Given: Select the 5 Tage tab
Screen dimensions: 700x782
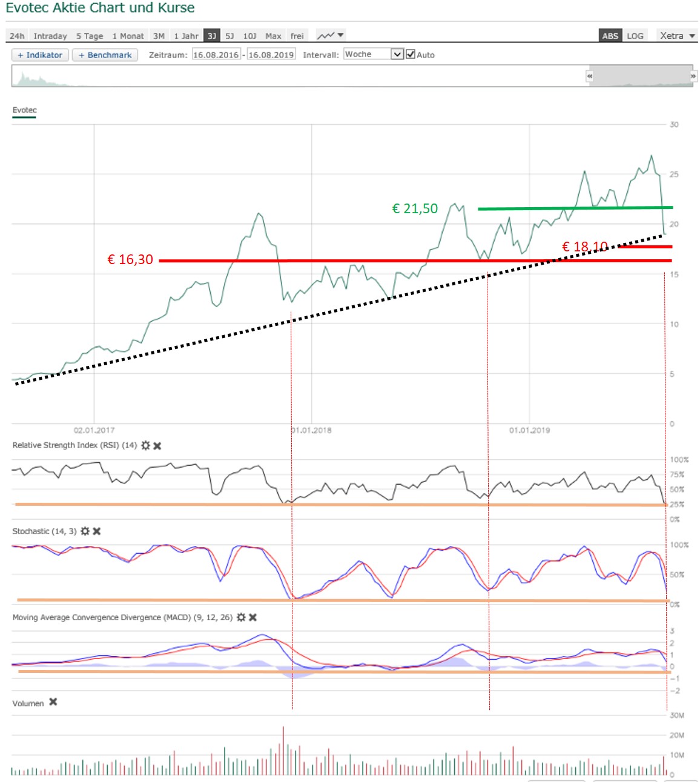Looking at the screenshot, I should pyautogui.click(x=90, y=36).
